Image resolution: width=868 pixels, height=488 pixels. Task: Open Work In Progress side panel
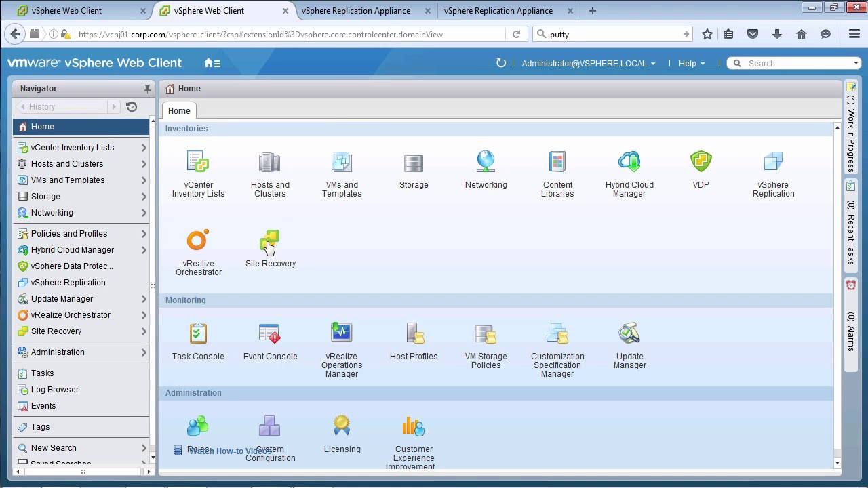tap(851, 128)
